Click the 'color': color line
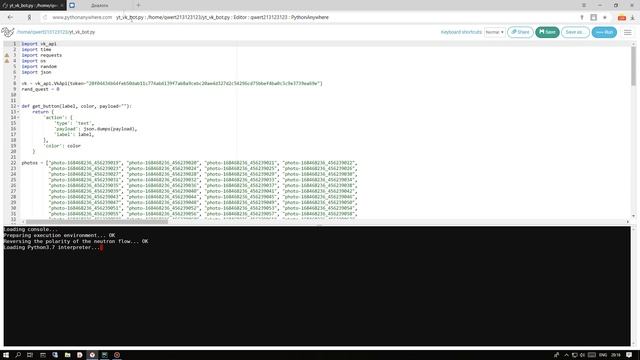Image resolution: width=640 pixels, height=360 pixels. (x=62, y=146)
